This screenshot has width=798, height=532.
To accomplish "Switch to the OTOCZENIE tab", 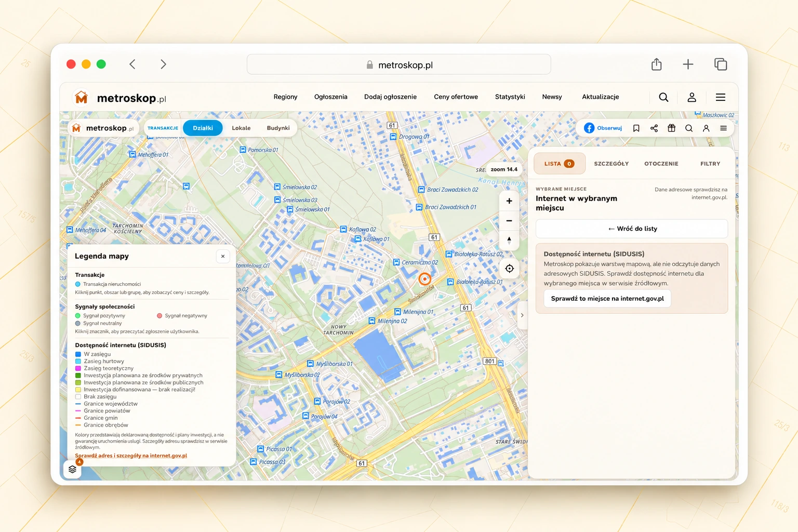I will click(x=661, y=164).
